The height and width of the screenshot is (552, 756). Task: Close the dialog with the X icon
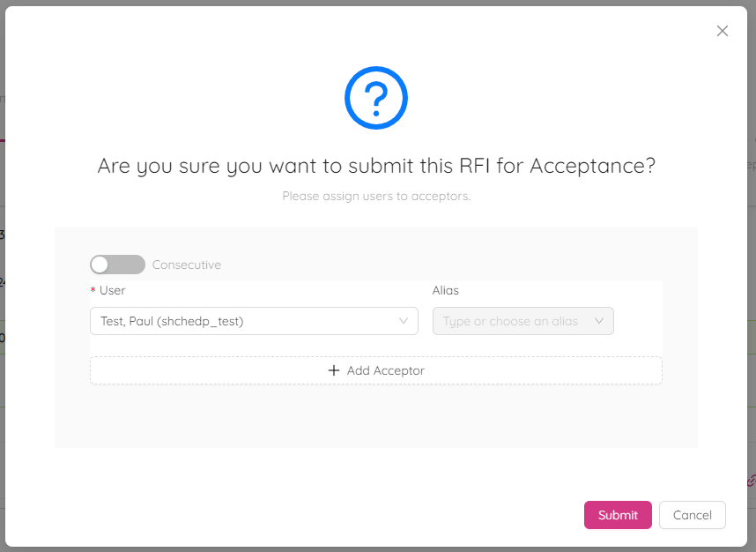coord(723,31)
